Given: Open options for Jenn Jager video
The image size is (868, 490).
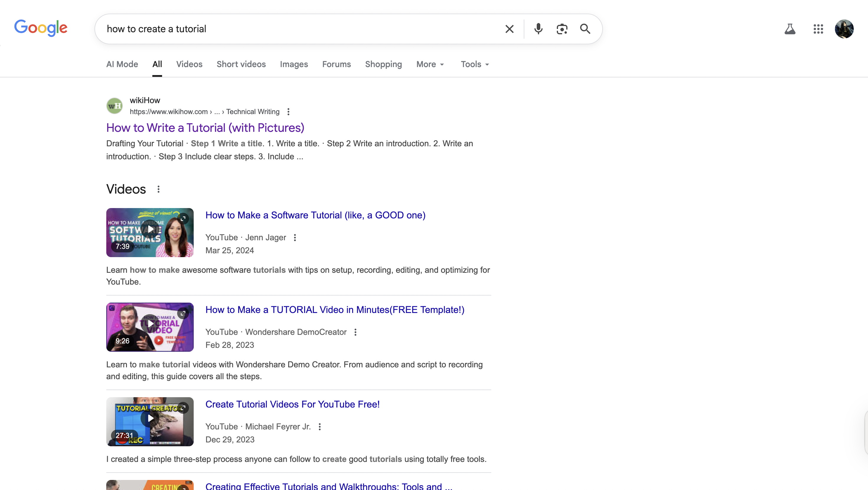Looking at the screenshot, I should click(x=295, y=237).
